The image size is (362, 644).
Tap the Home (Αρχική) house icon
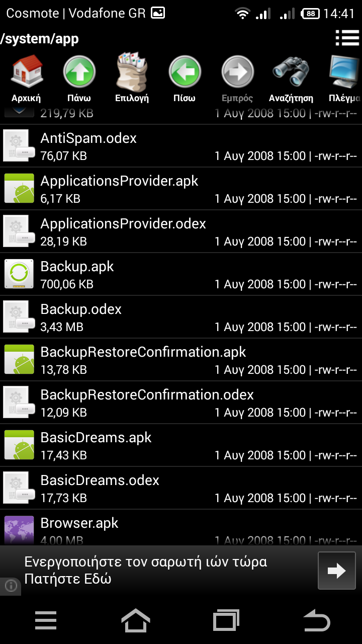[x=26, y=71]
